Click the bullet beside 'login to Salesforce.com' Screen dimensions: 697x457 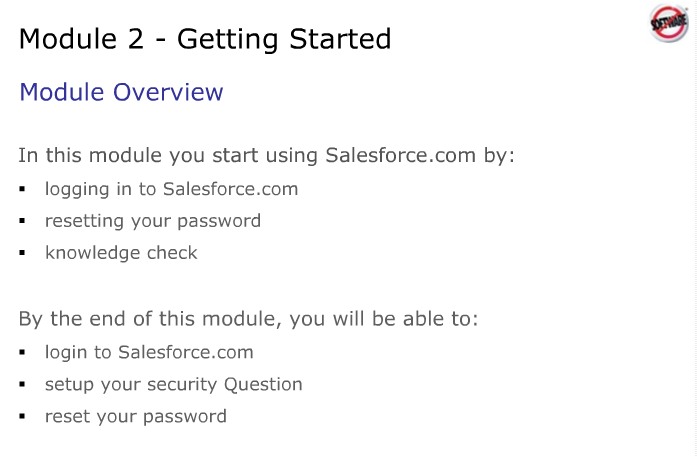(x=23, y=353)
